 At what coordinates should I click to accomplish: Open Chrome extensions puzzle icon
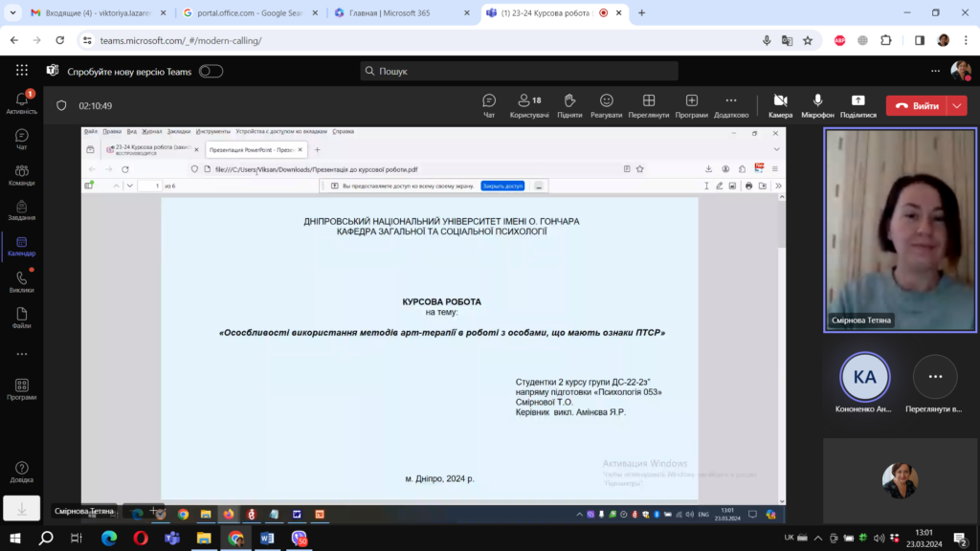(885, 40)
